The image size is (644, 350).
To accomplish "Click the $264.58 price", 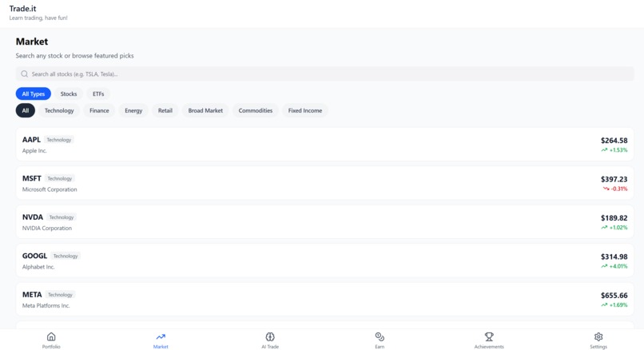I will (x=614, y=141).
